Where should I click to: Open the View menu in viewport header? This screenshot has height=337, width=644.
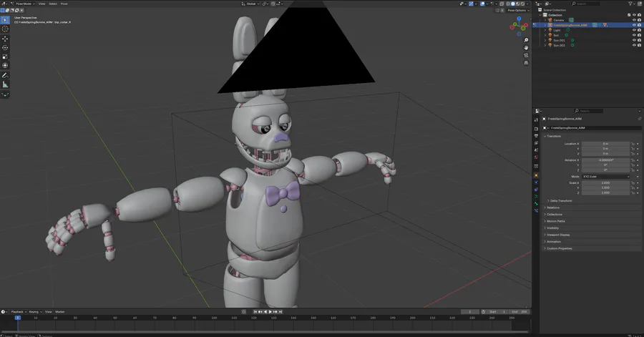click(42, 4)
